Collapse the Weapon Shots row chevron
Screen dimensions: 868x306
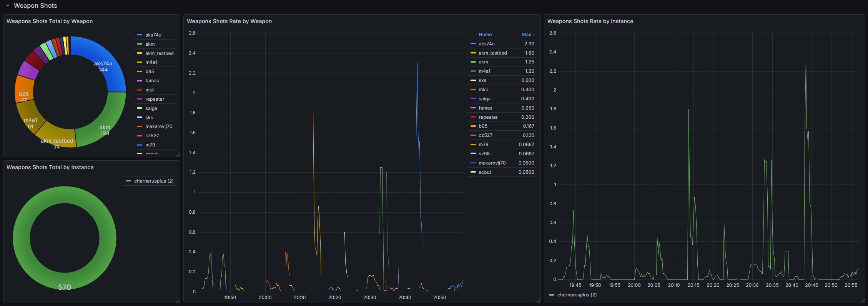[x=7, y=6]
